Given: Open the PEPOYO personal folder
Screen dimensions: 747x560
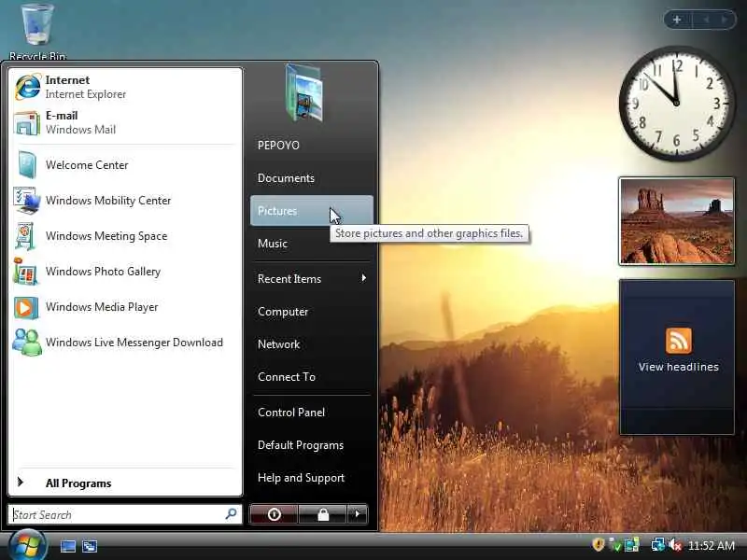Looking at the screenshot, I should tap(311, 146).
